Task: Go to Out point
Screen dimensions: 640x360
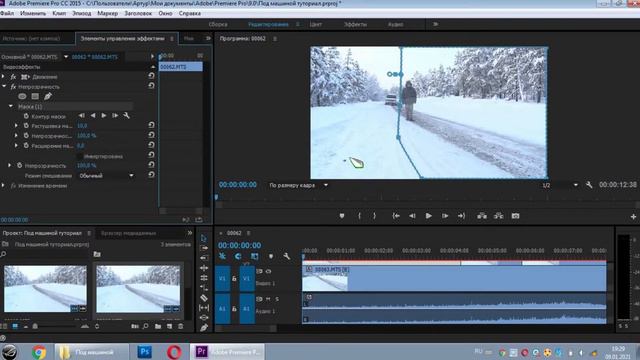Action: point(461,216)
